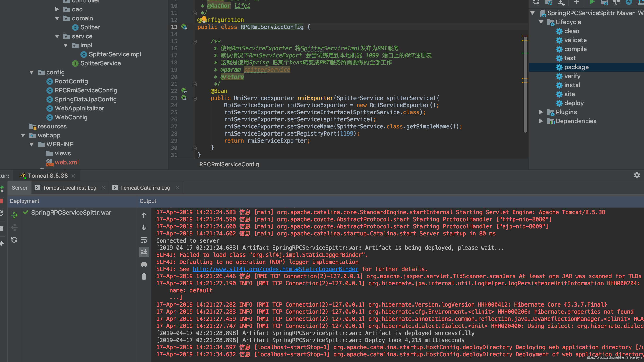Click gutter bean icon on line 22
This screenshot has height=362, width=644.
point(184,90)
